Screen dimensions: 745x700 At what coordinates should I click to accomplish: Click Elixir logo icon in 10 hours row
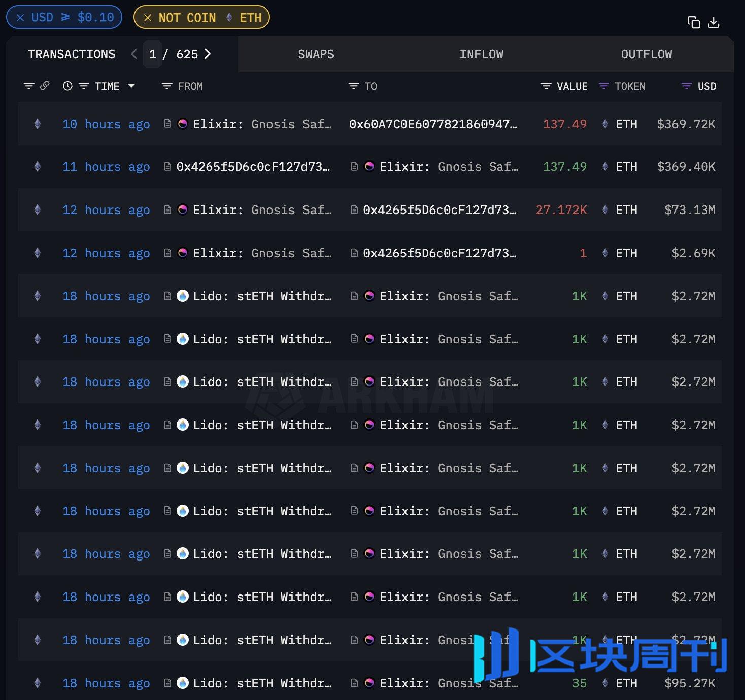click(183, 124)
